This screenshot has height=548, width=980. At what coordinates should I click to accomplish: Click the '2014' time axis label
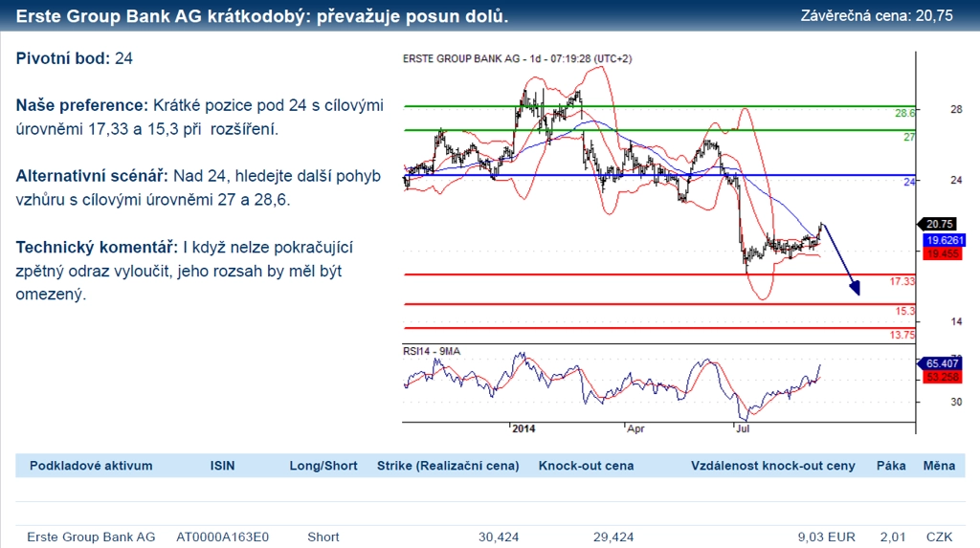[523, 428]
